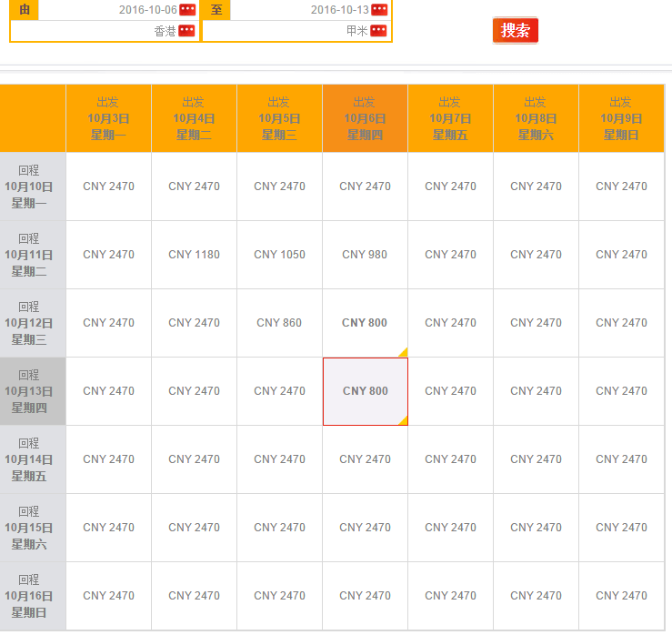This screenshot has width=672, height=635.
Task: Pick CNY 2470 fare departing 10月9日 returning 10月10日
Action: point(621,186)
